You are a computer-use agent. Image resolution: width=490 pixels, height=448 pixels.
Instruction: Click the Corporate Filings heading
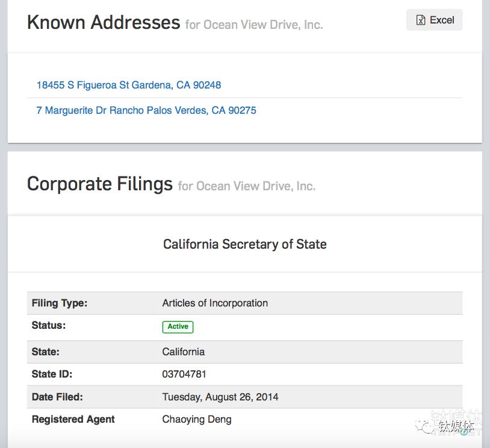pyautogui.click(x=100, y=184)
